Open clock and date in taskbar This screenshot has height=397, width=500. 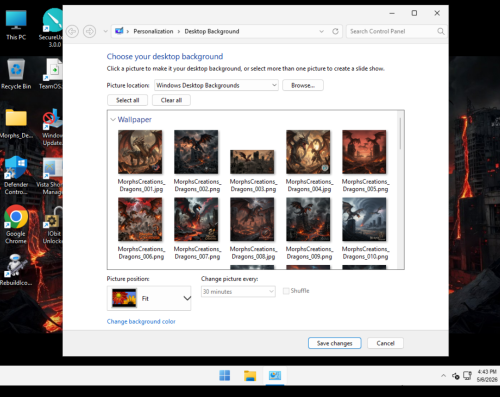pos(487,376)
